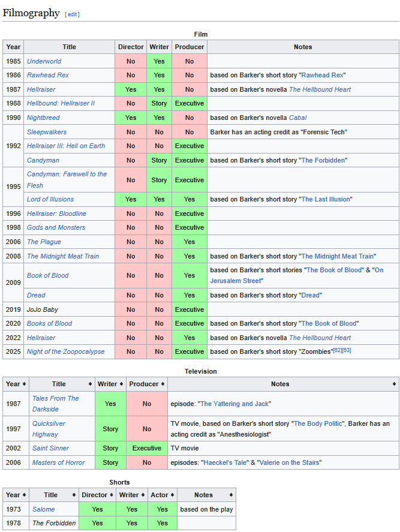
Task: Open Hellraiser III: Hell on Earth link
Action: pos(66,146)
